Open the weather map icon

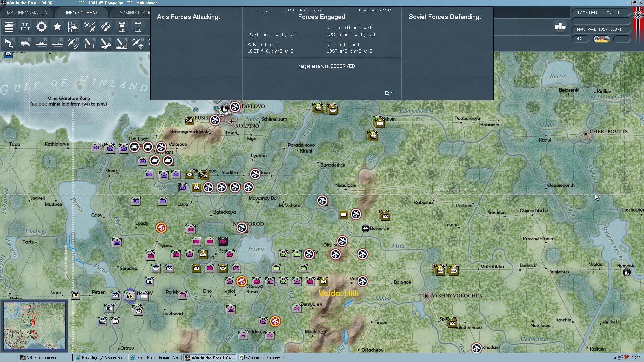[x=73, y=27]
